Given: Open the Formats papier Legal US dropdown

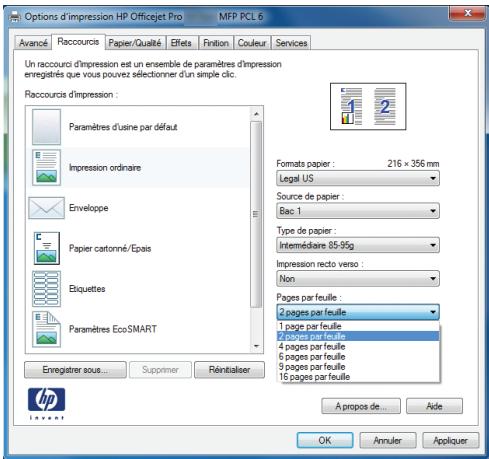Looking at the screenshot, I should point(358,178).
